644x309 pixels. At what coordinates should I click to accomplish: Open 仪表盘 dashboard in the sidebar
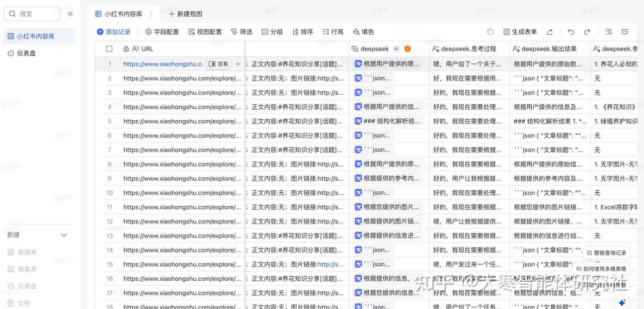39,53
